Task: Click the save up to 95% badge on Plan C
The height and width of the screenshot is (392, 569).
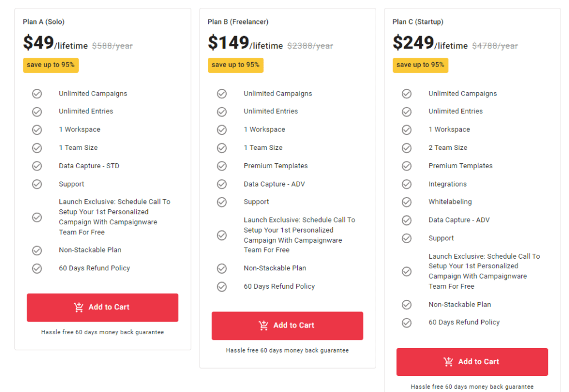Action: (x=420, y=65)
